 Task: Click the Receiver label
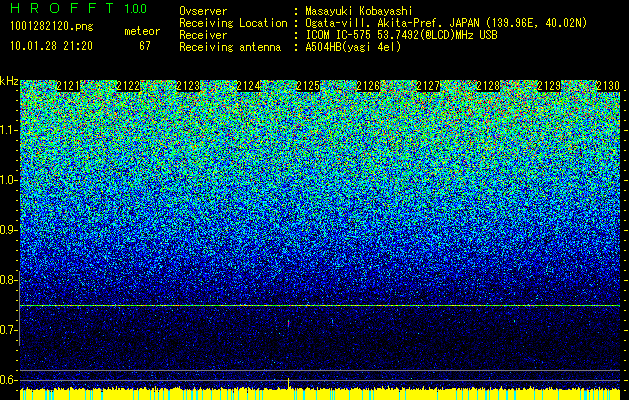(203, 35)
